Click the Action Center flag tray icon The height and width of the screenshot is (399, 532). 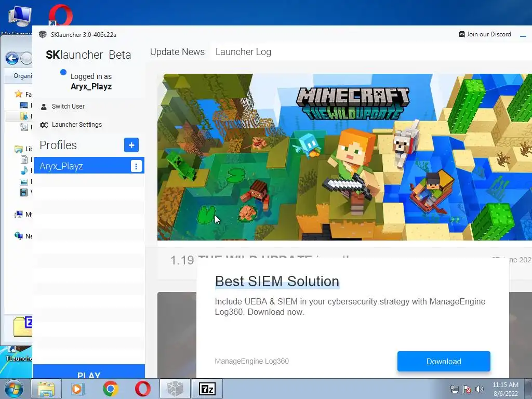[x=467, y=389]
